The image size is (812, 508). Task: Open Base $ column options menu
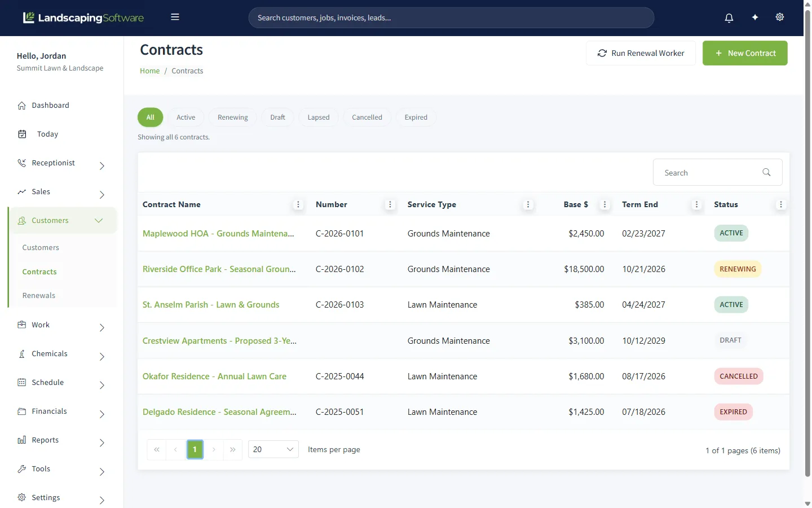(x=605, y=205)
